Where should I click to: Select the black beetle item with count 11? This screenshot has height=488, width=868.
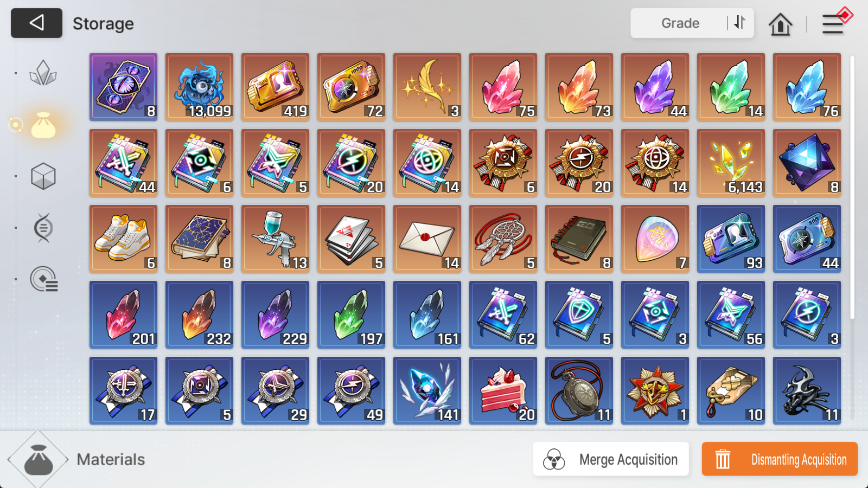[x=807, y=390]
